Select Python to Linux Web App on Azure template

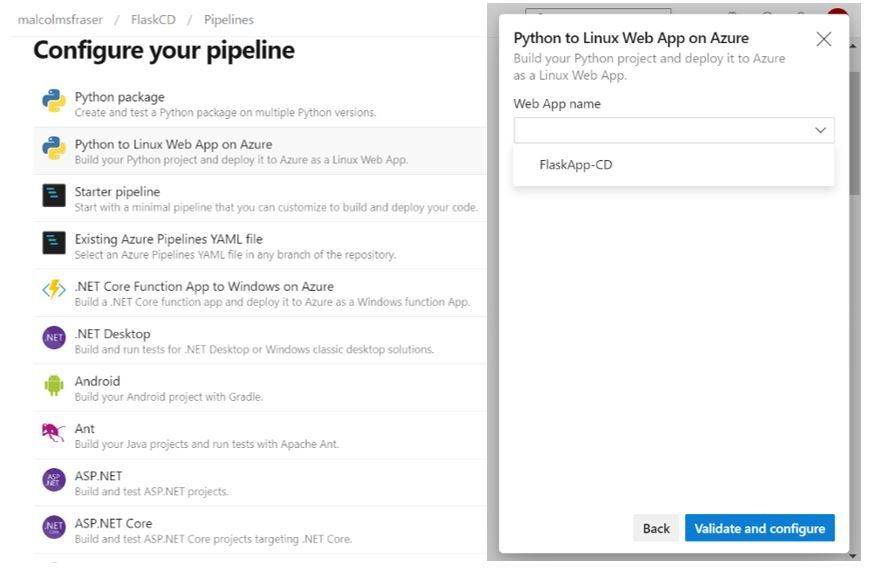click(x=173, y=144)
